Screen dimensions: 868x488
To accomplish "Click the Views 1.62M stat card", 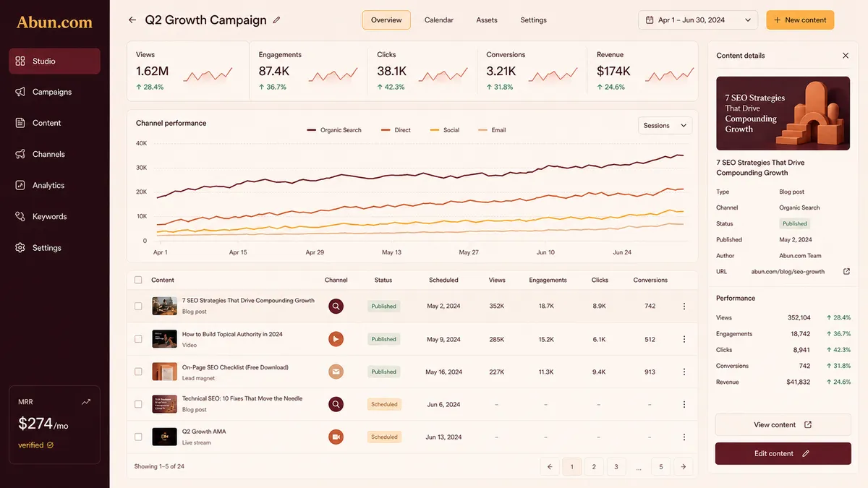I will [188, 71].
